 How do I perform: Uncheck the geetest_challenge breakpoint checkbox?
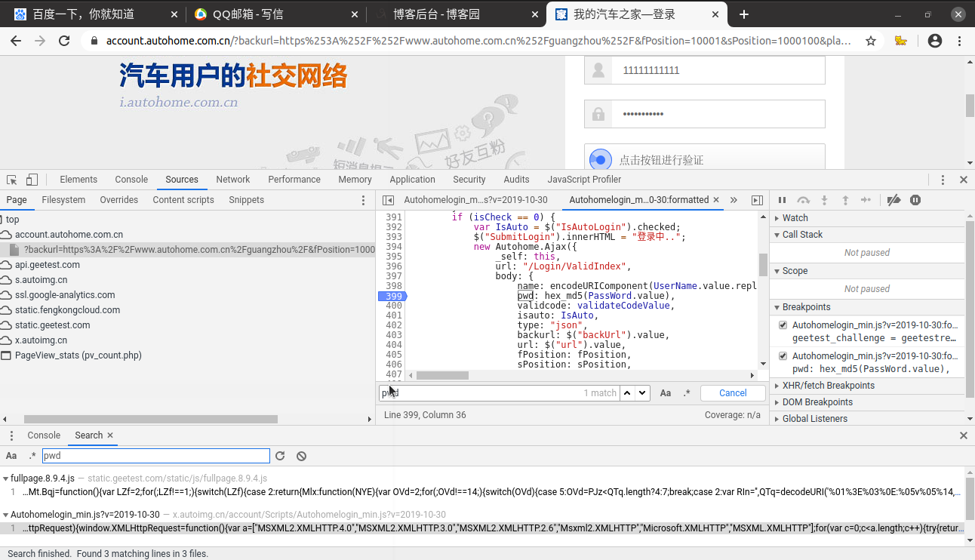(x=783, y=325)
